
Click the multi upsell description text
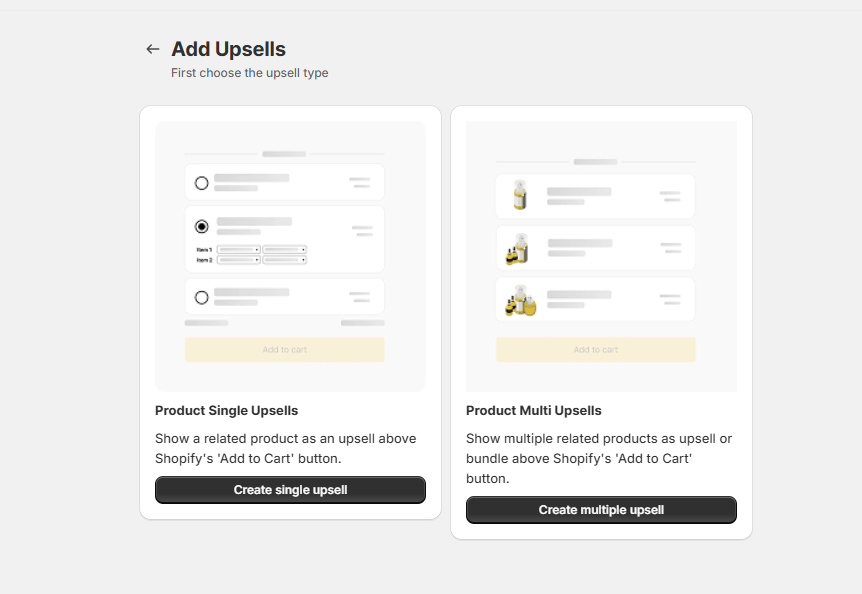click(x=598, y=458)
